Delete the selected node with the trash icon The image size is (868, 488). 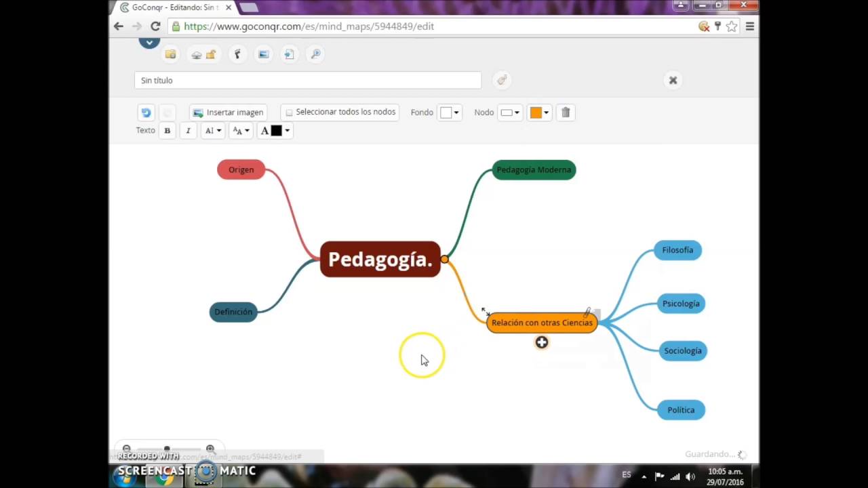click(566, 113)
